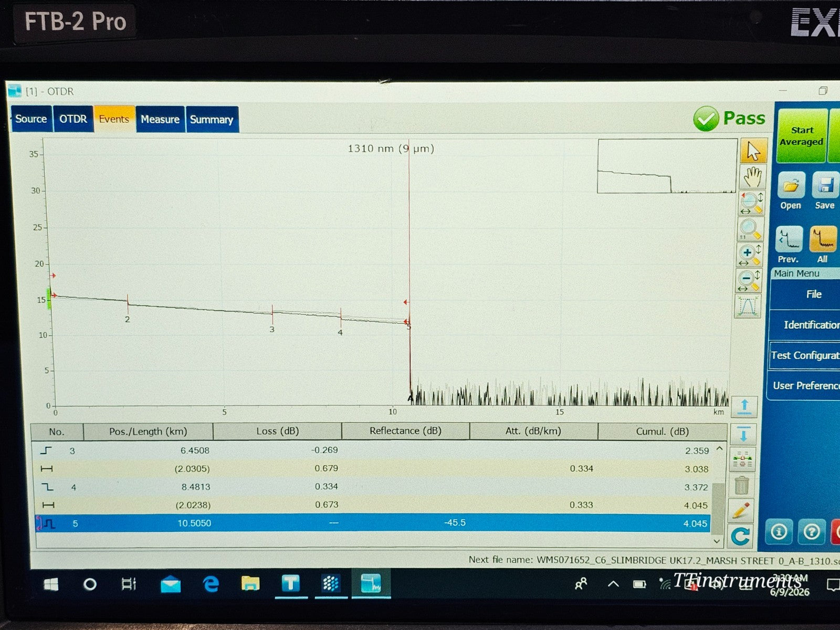Screen dimensions: 840x630
Task: Open the Summary tab
Action: (x=212, y=119)
